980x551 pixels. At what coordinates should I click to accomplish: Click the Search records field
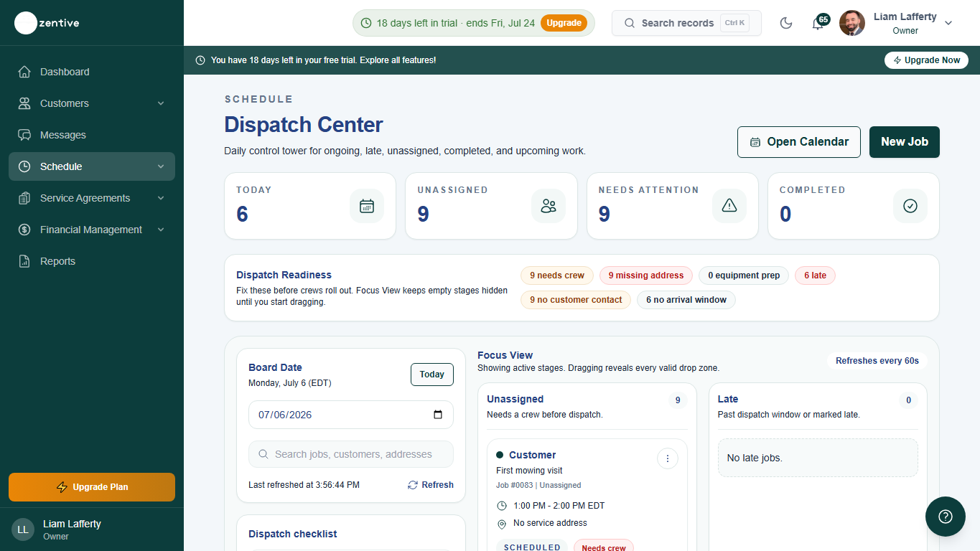686,23
